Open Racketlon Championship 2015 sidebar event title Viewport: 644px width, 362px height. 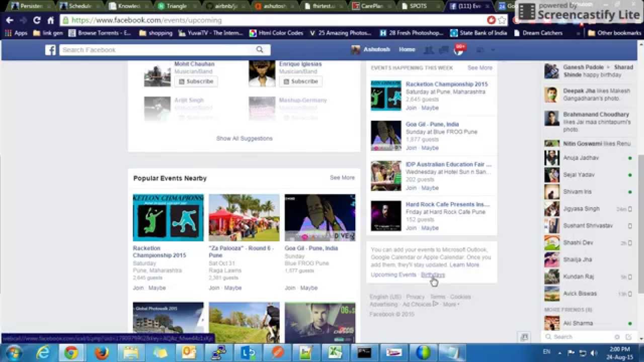click(x=447, y=84)
